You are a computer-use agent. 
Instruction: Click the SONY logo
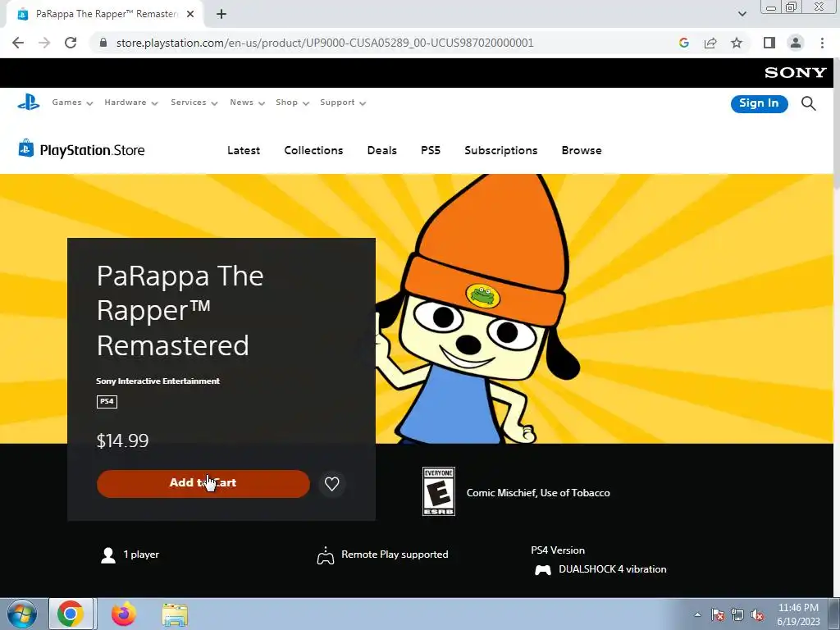pos(795,72)
